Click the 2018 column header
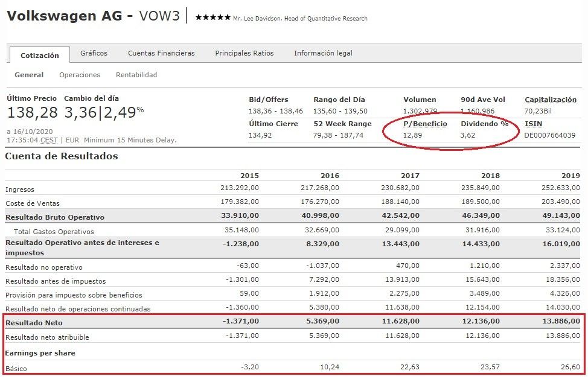The height and width of the screenshot is (382, 588). pyautogui.click(x=490, y=176)
